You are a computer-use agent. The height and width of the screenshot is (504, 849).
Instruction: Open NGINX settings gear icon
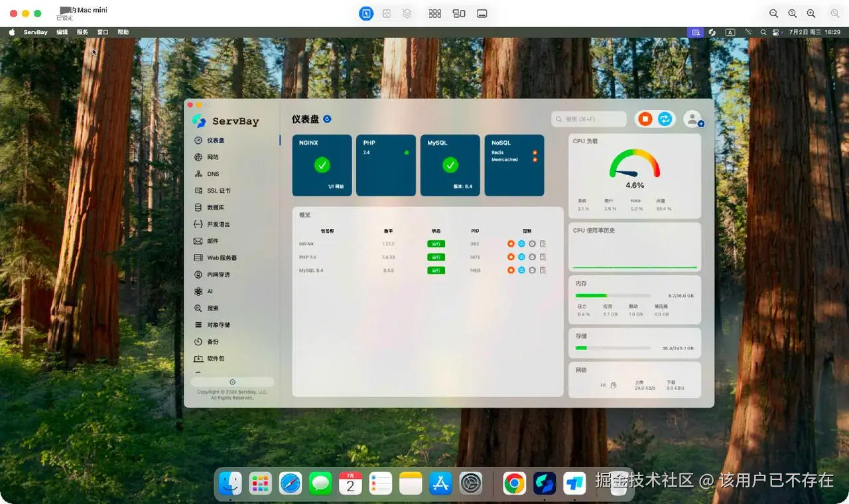[532, 244]
